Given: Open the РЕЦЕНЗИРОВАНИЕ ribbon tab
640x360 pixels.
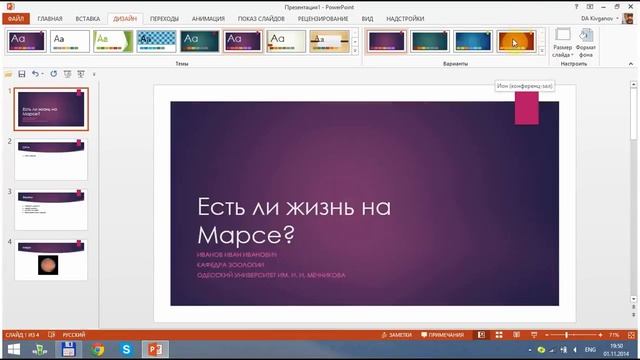Looking at the screenshot, I should [323, 19].
